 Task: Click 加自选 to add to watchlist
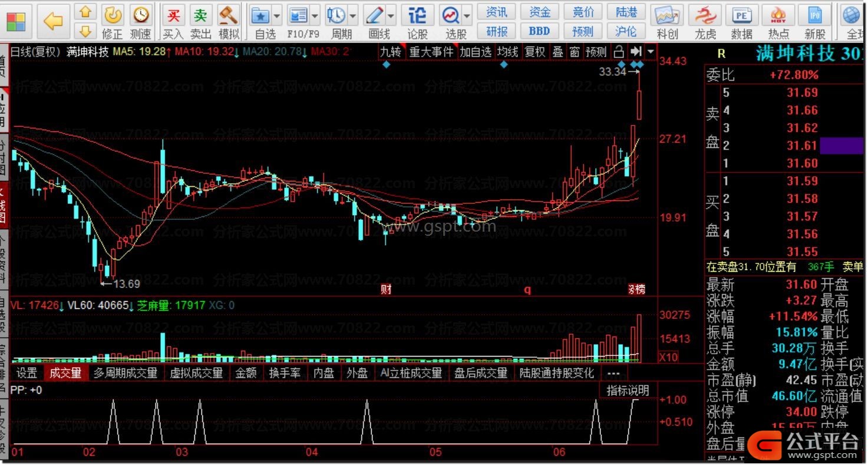[x=476, y=52]
